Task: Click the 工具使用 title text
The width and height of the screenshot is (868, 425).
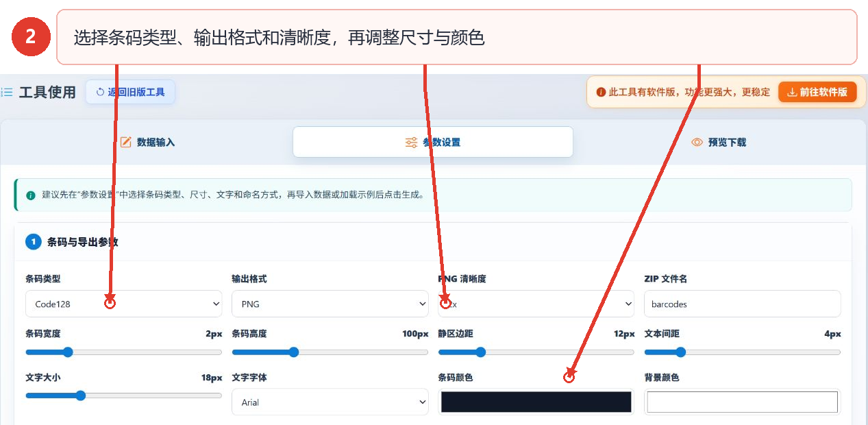Action: click(x=47, y=92)
